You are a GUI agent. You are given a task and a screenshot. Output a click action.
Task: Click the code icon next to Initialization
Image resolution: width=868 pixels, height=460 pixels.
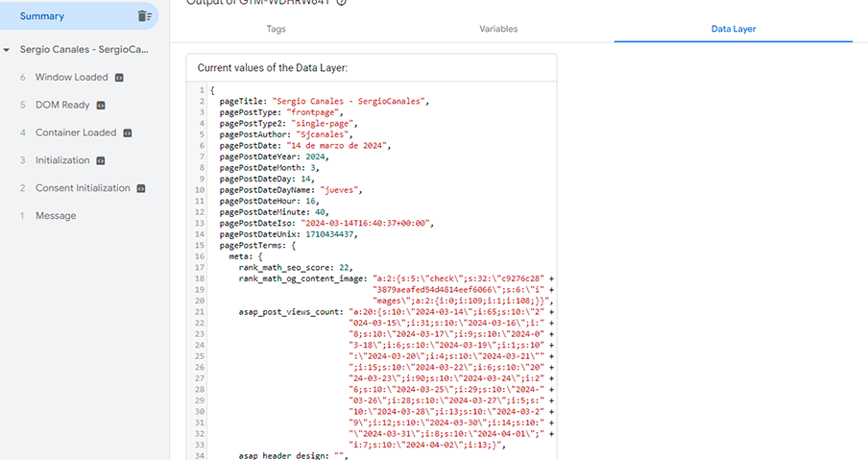(100, 160)
